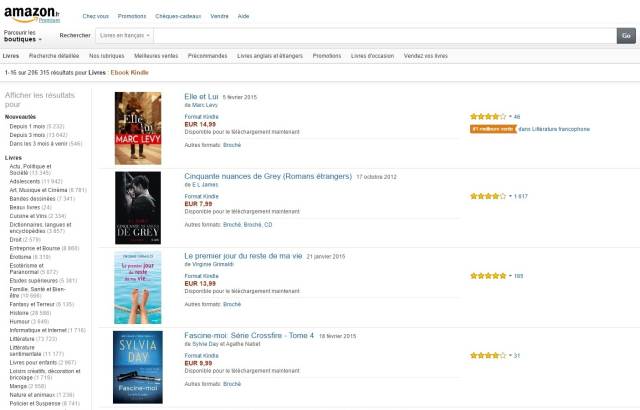This screenshot has height=410, width=640.
Task: Open the Sylvie Day et Agathe Nabet author link
Action: (225, 344)
